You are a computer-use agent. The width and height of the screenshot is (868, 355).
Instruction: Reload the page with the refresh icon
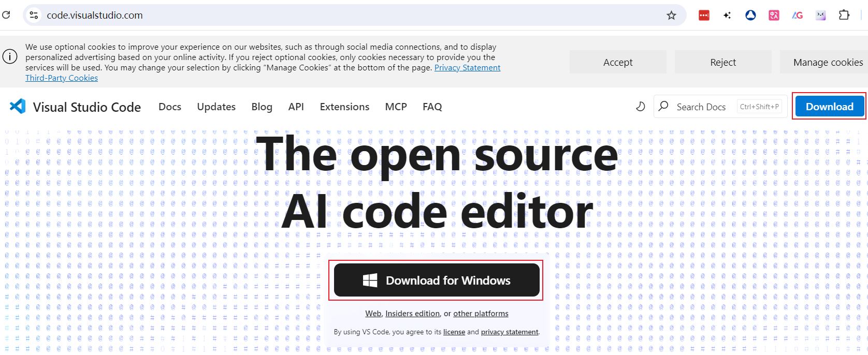click(6, 15)
